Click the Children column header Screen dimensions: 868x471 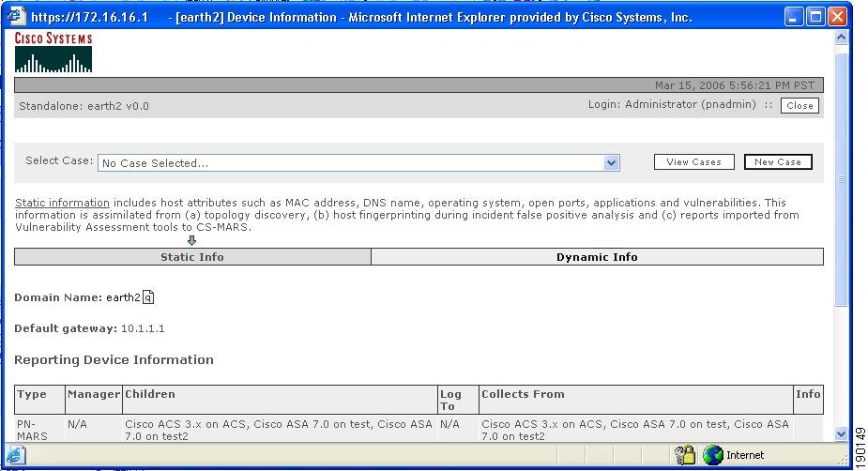tap(150, 394)
